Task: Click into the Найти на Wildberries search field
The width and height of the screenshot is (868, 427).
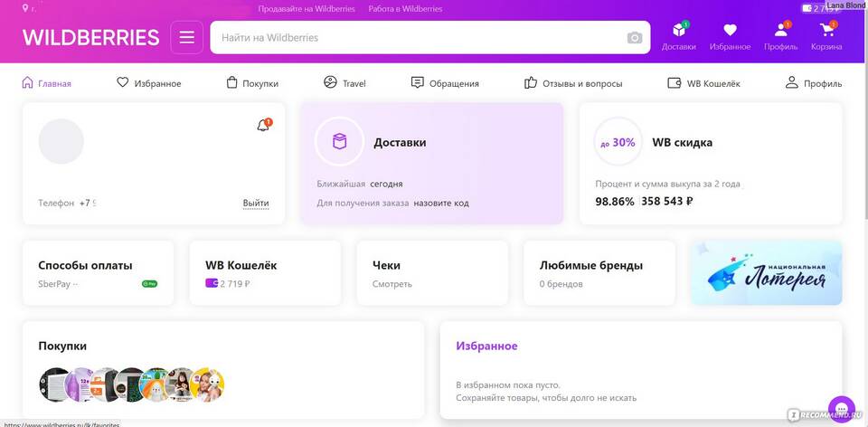Action: point(416,38)
